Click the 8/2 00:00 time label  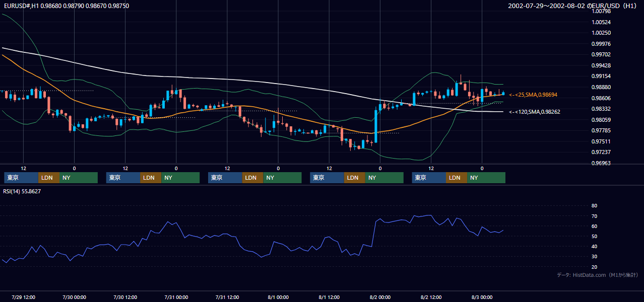[x=380, y=297]
